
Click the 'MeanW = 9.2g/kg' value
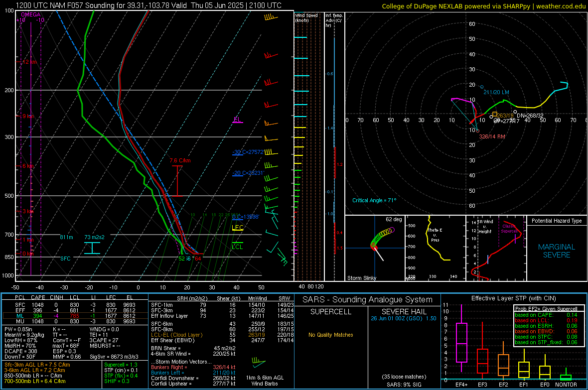24,335
